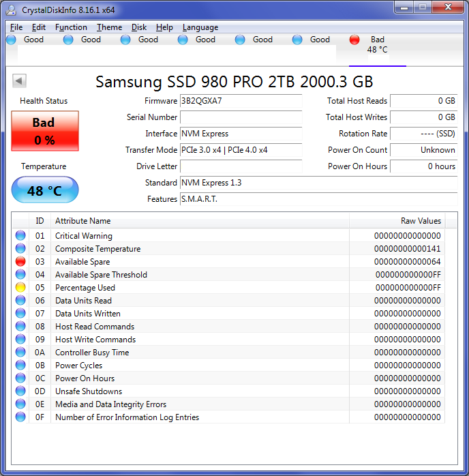Select the second Good disk indicator
The width and height of the screenshot is (469, 476).
(68, 40)
